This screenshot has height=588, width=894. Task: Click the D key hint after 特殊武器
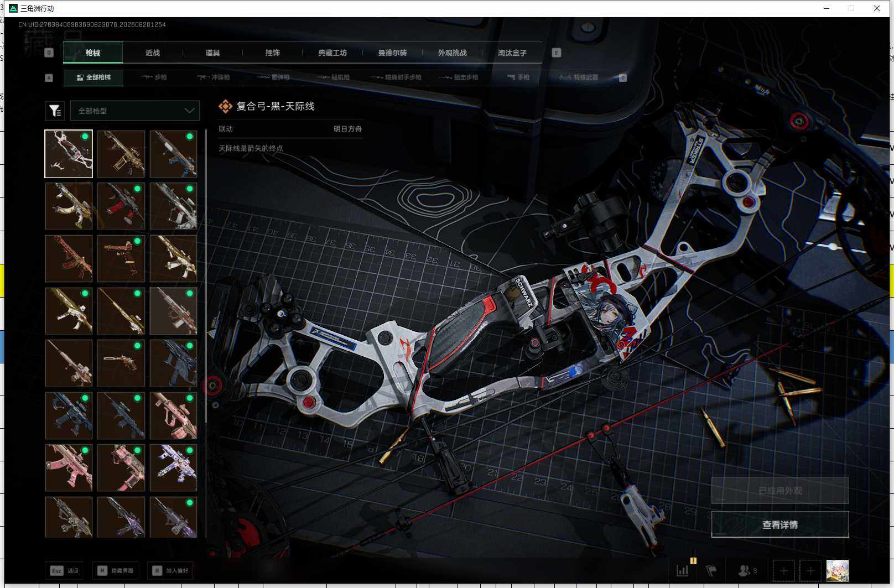[x=623, y=77]
